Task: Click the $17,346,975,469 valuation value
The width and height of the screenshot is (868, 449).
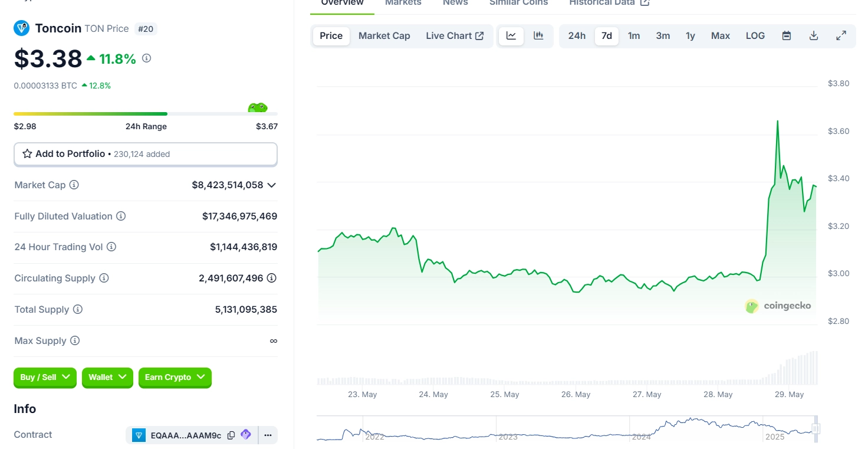Action: tap(239, 217)
